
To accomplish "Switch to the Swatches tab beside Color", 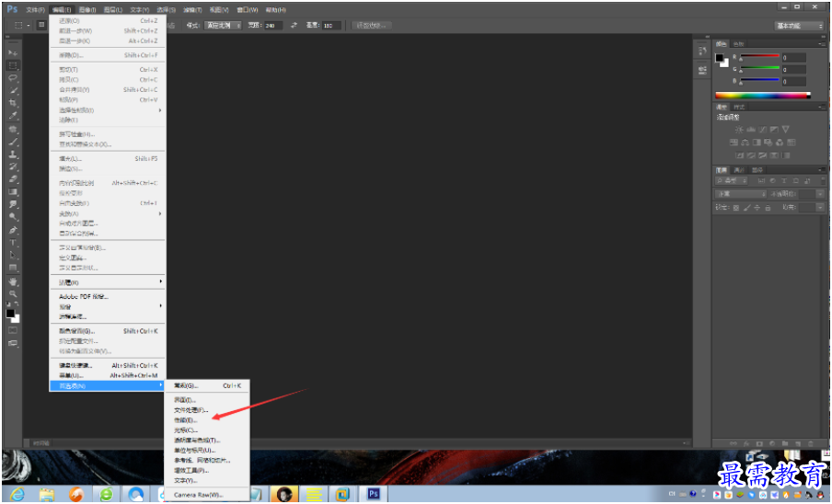I will tap(739, 44).
